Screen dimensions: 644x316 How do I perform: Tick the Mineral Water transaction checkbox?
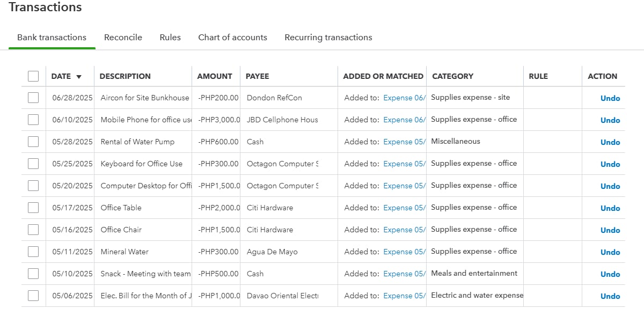[x=33, y=252]
